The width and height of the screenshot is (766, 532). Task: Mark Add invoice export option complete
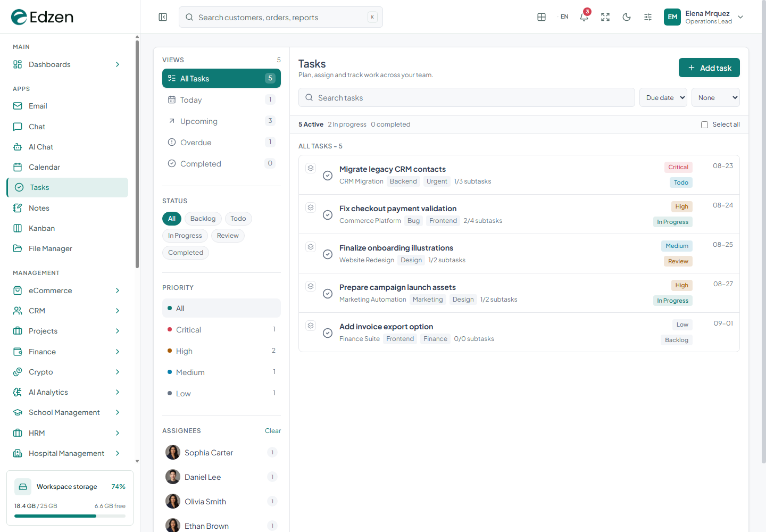click(x=328, y=333)
